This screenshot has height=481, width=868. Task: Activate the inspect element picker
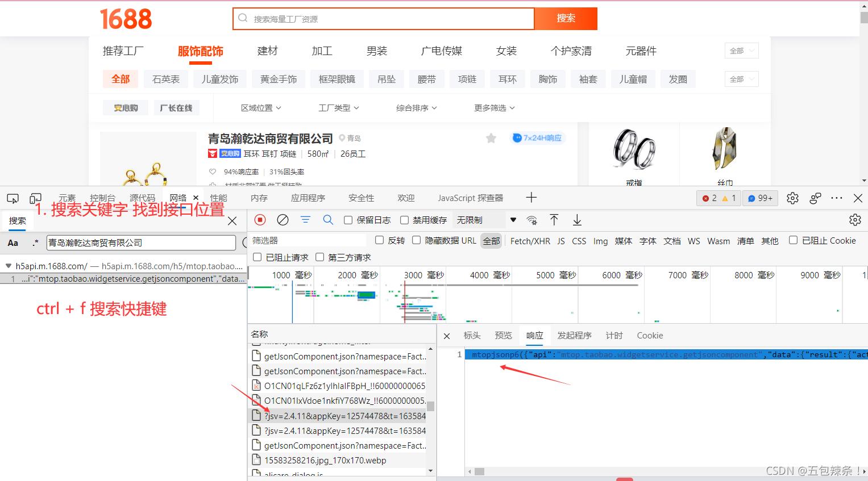12,198
